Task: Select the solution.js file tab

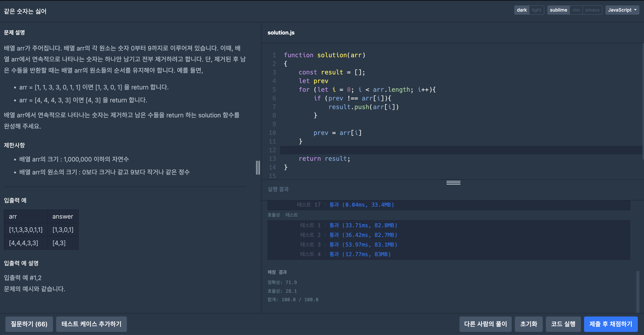Action: (x=281, y=33)
